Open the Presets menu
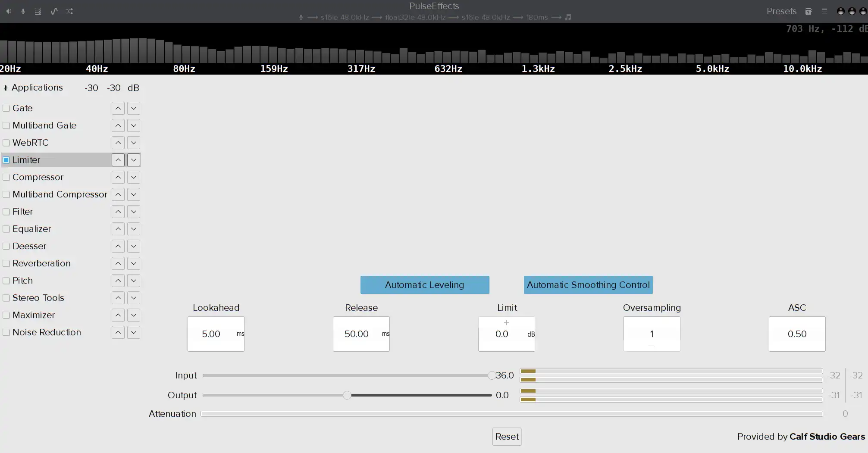The width and height of the screenshot is (868, 453). (x=781, y=11)
